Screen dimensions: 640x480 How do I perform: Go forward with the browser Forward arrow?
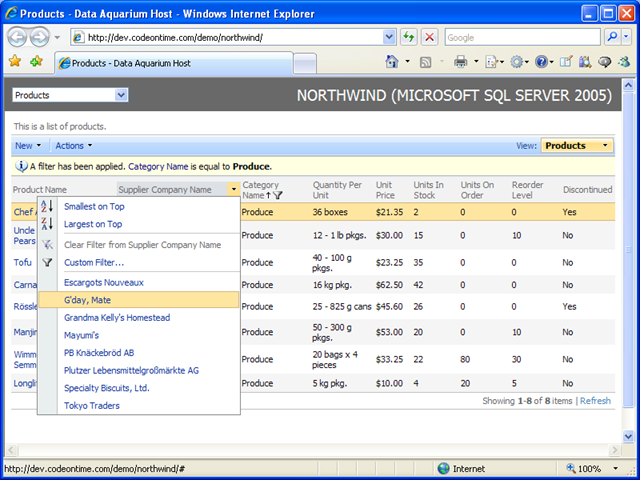[x=40, y=38]
